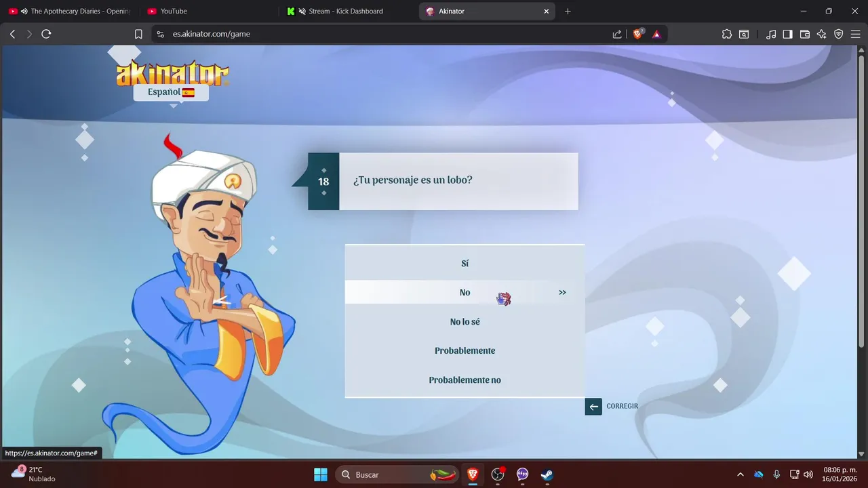Choose "Probablemente no" as the answer
Screen dimensions: 868x488
pyautogui.click(x=465, y=380)
